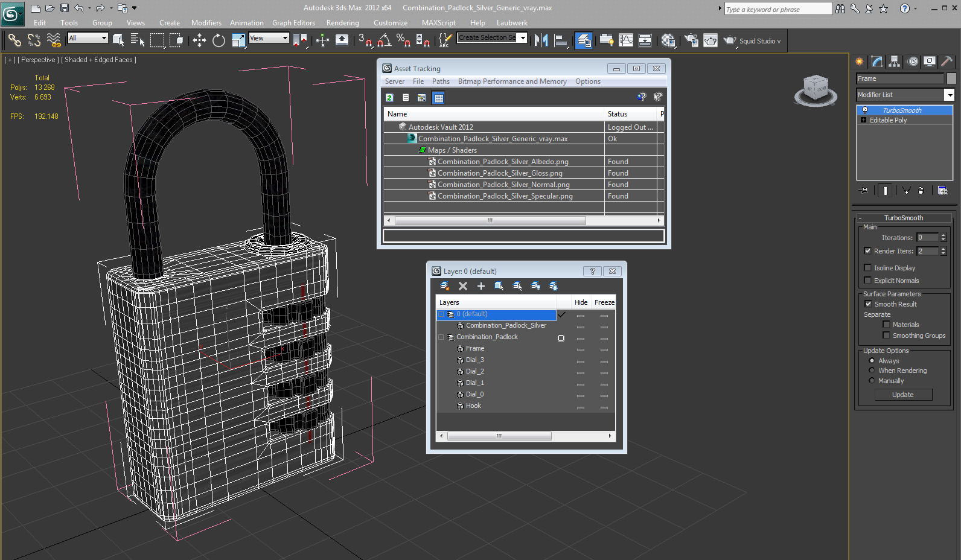Click Create New Layer plus icon
The width and height of the screenshot is (961, 560).
481,286
